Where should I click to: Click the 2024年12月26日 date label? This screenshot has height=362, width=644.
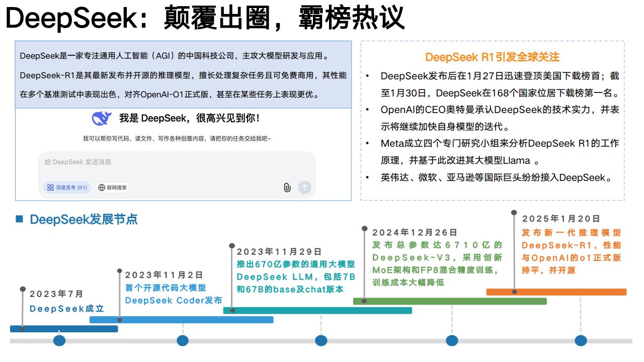415,232
